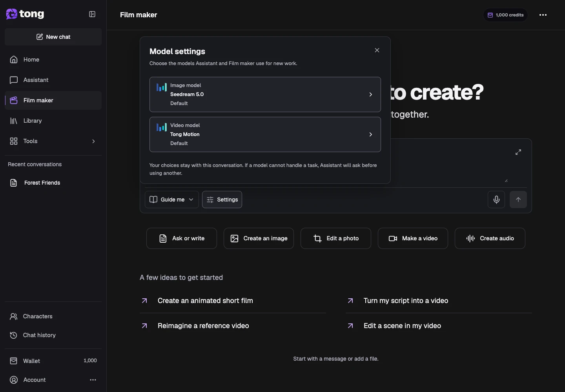The width and height of the screenshot is (565, 392).
Task: Select idea Turn my script into a video
Action: click(x=439, y=301)
